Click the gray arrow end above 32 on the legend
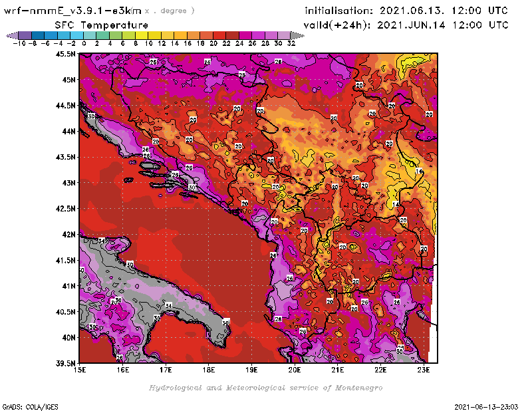This screenshot has height=411, width=532. pos(297,35)
